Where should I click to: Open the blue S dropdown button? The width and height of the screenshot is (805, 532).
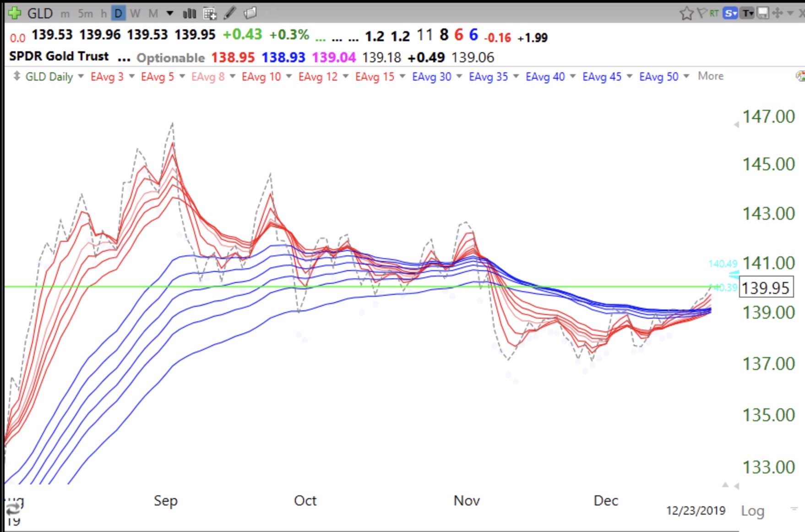click(x=730, y=13)
